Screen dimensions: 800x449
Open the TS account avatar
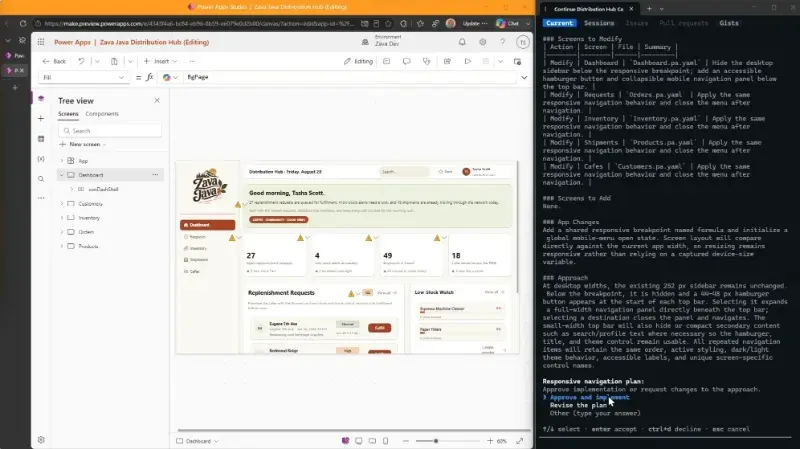coord(522,42)
